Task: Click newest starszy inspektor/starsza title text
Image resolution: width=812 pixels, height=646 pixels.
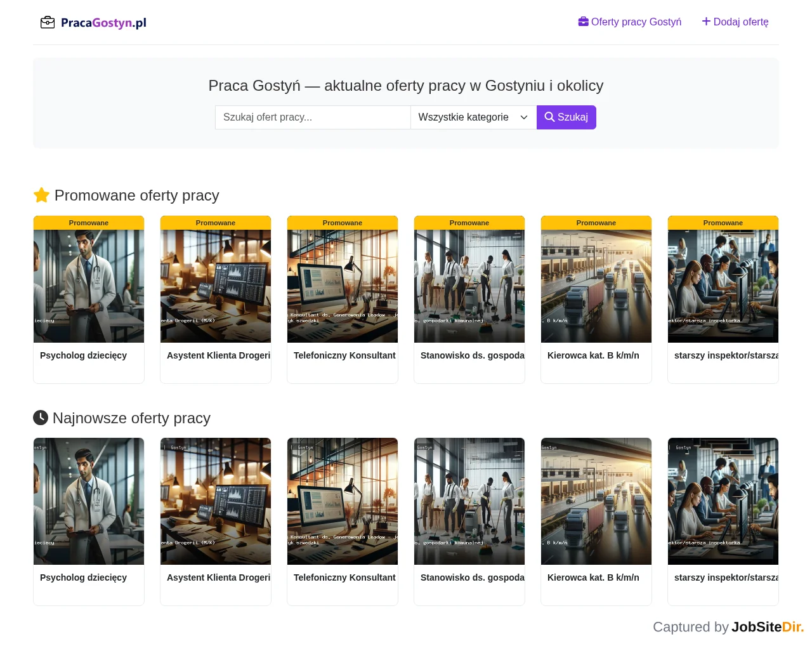Action: coord(726,577)
